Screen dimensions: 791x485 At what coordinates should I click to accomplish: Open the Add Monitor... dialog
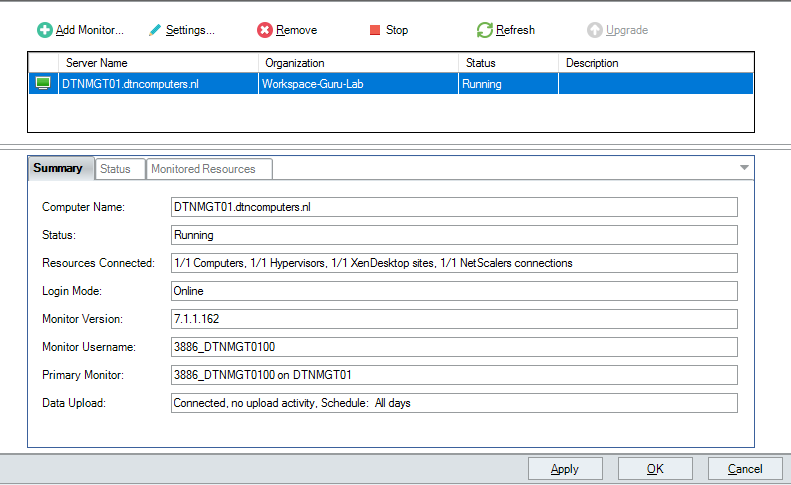(x=89, y=30)
